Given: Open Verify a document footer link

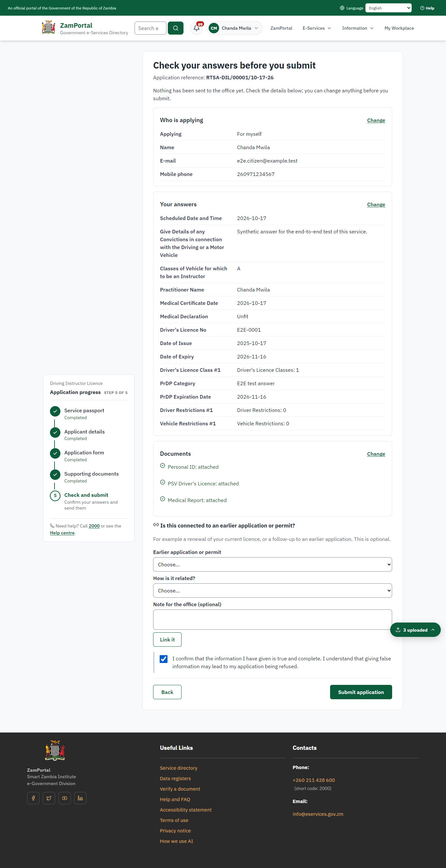Looking at the screenshot, I should click(180, 789).
